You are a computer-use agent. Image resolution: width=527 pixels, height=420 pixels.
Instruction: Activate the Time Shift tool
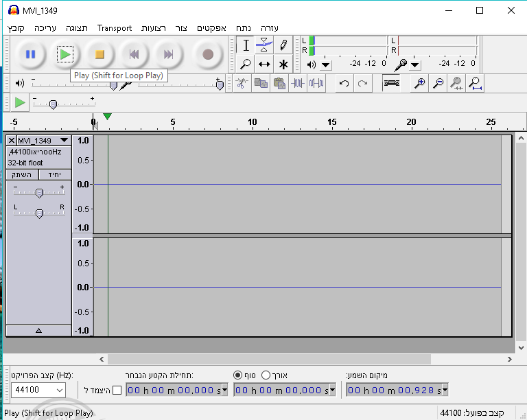pyautogui.click(x=264, y=65)
